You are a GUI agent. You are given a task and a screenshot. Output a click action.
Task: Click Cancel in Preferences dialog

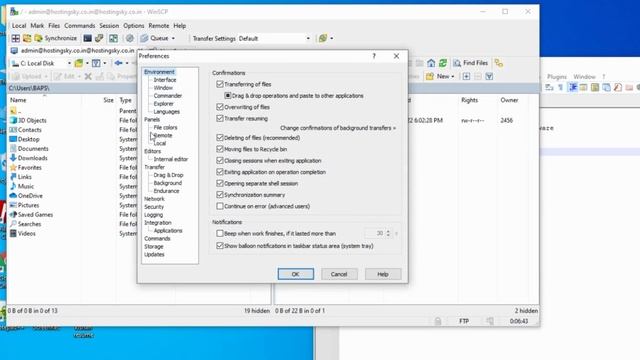[x=339, y=274]
